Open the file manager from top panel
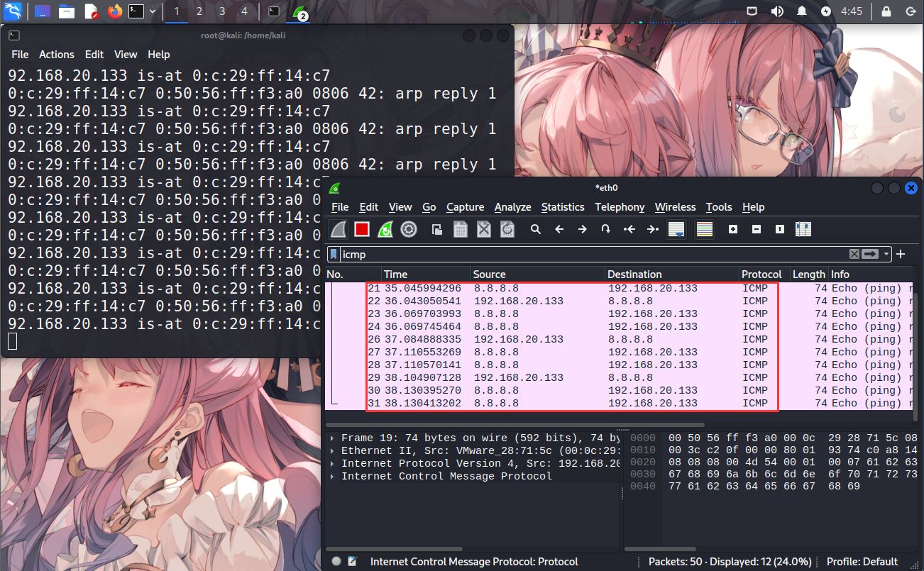 pos(67,11)
